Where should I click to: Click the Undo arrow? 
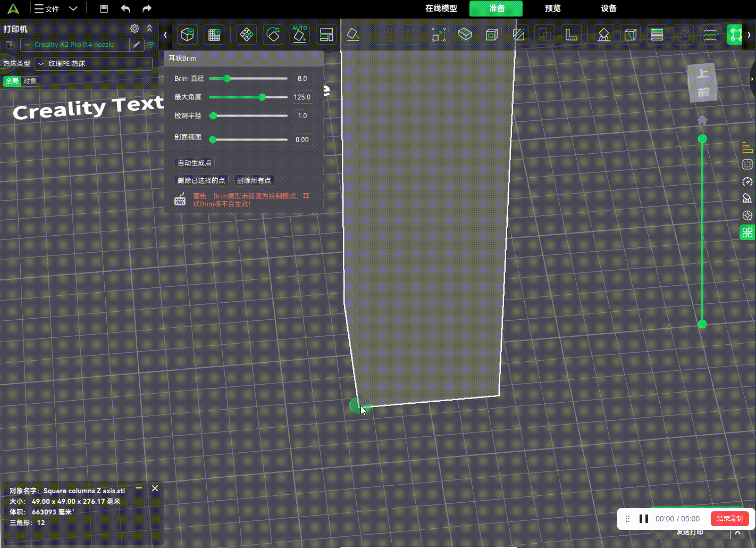(125, 9)
